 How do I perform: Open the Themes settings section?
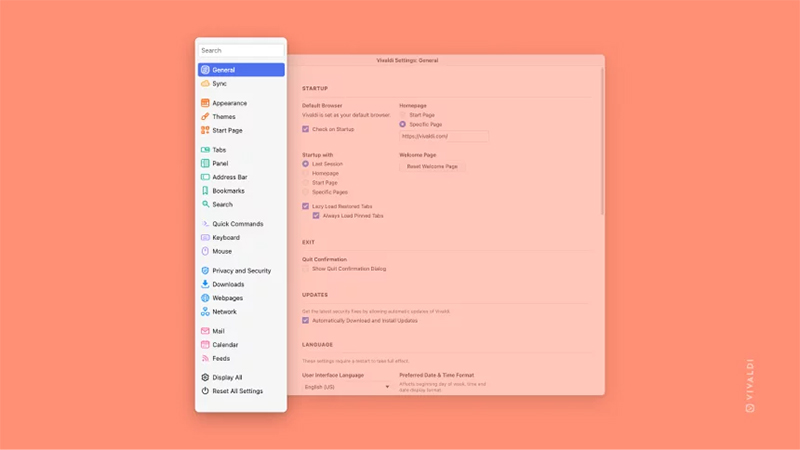tap(241, 117)
